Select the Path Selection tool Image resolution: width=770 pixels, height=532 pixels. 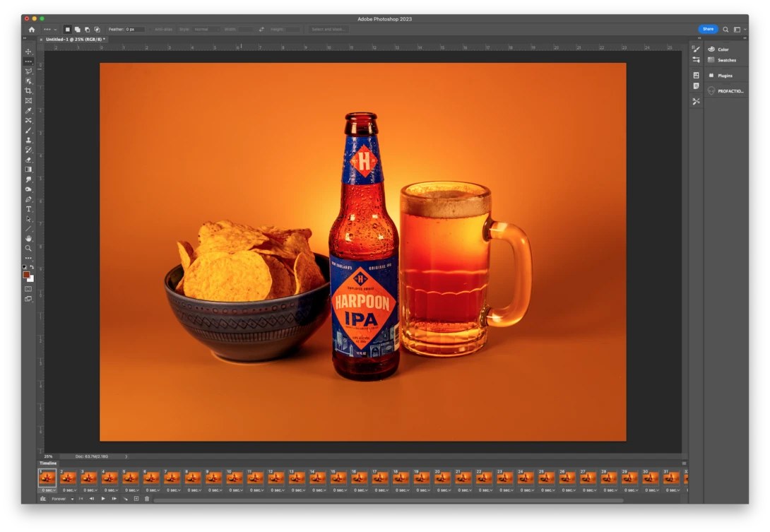tap(28, 219)
